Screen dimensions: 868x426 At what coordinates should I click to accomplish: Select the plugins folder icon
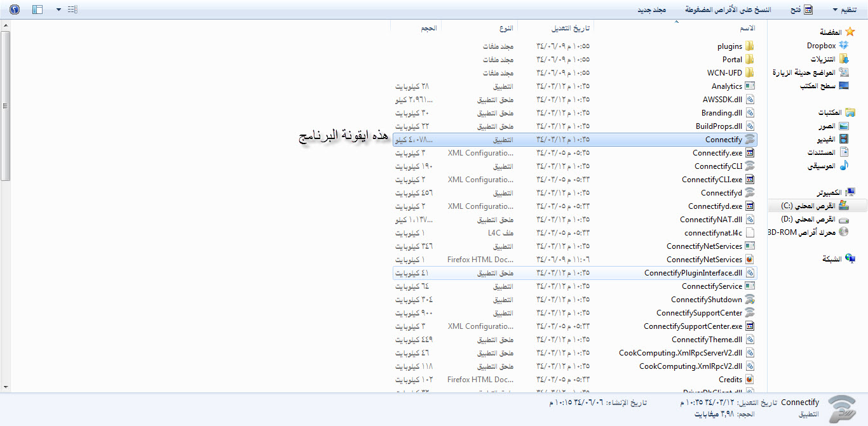[x=750, y=46]
